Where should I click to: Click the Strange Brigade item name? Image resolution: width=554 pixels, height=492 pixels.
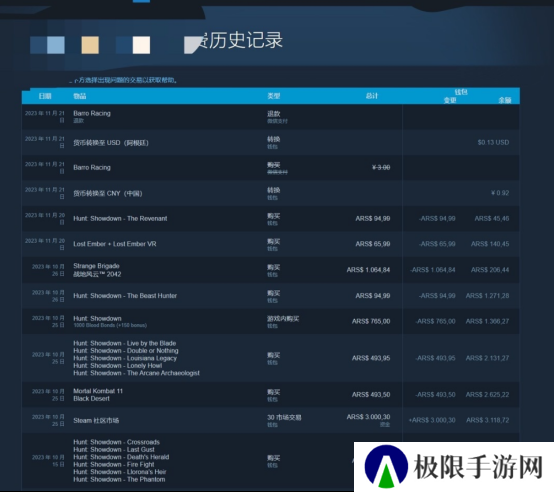point(96,266)
